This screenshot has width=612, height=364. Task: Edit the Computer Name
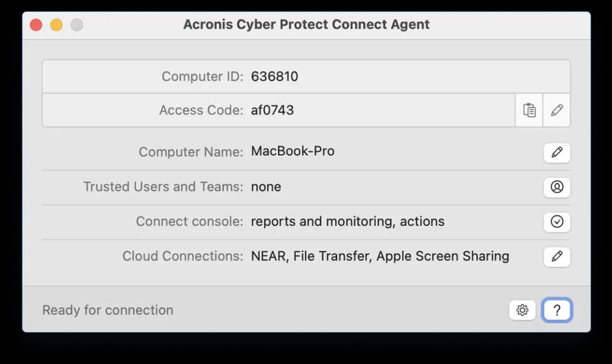[x=556, y=152]
